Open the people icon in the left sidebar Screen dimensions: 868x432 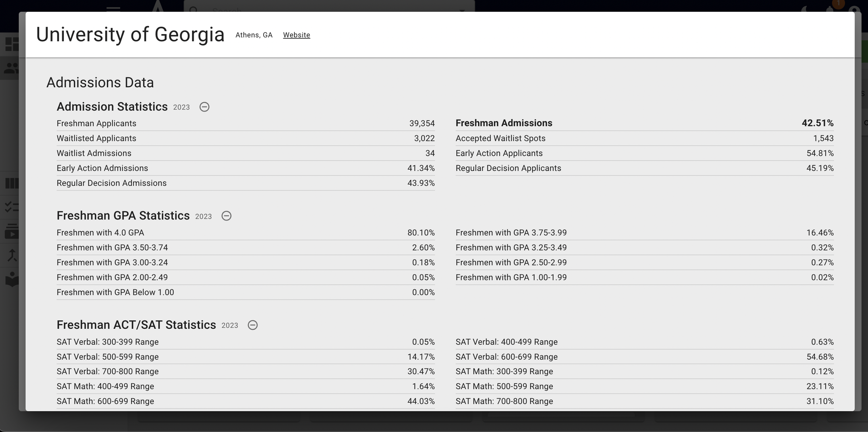click(x=11, y=68)
